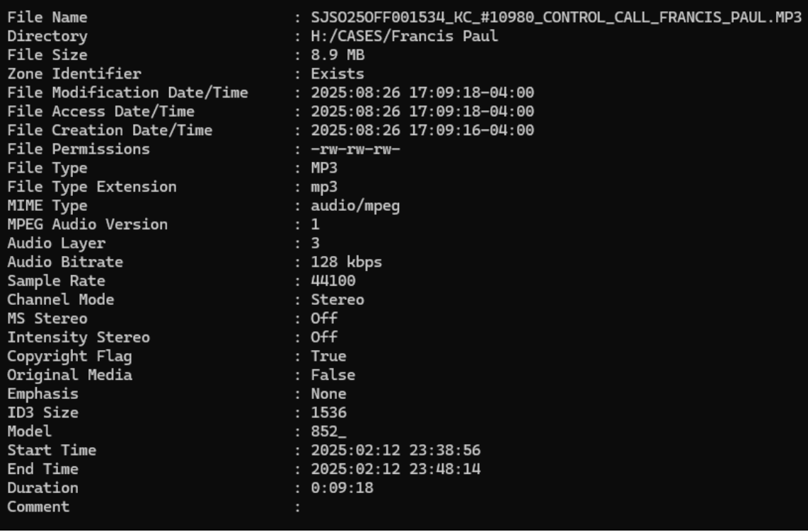Click the File Creation Date/Time label
The image size is (808, 532).
[x=110, y=130]
